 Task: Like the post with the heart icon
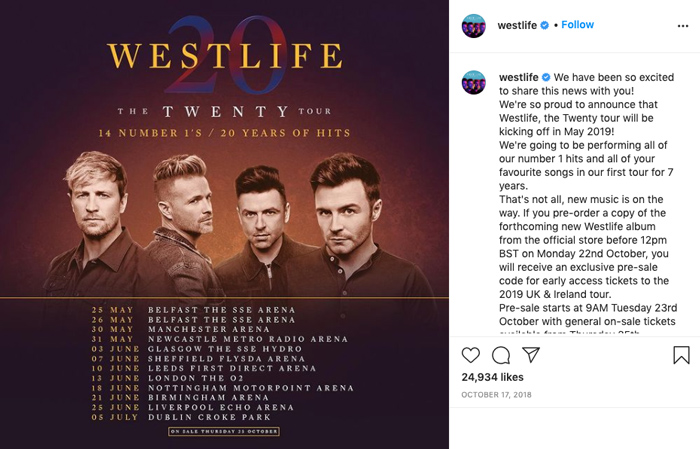pos(471,355)
